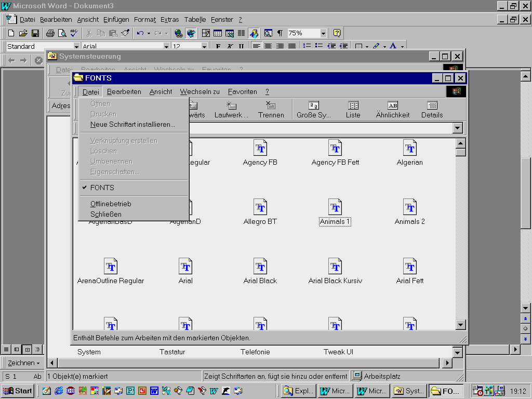Click the Format Painter brush icon
Screen dimensions: 532x399
tap(125, 33)
